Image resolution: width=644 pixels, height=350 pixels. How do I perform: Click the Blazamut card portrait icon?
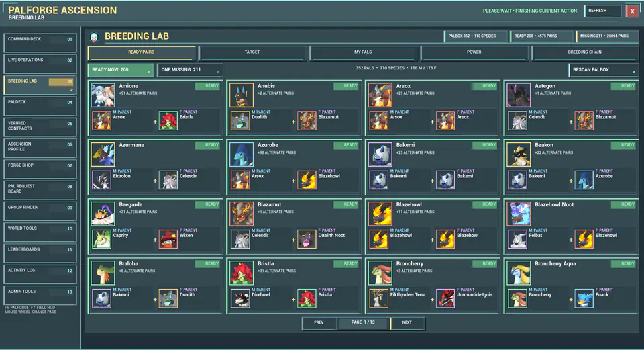[x=241, y=214]
